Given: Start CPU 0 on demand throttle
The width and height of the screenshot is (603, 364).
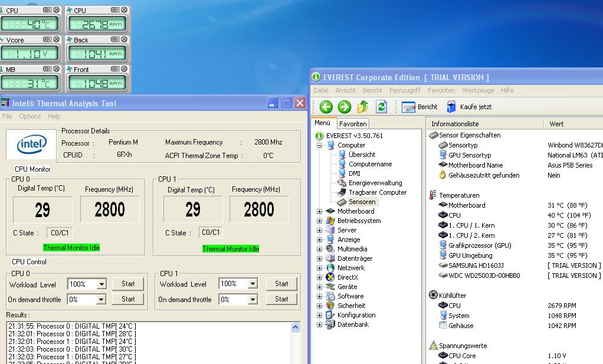Looking at the screenshot, I should pos(128,299).
